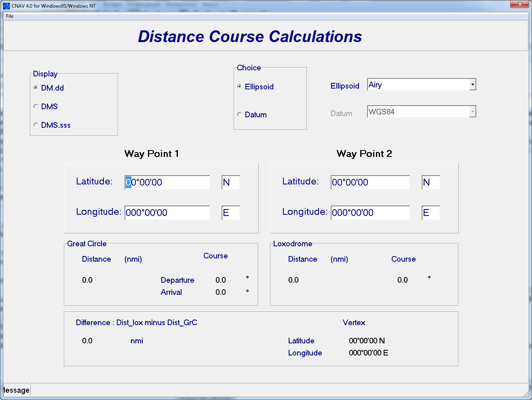This screenshot has width=532, height=400.
Task: Open the File menu
Action: coord(10,16)
